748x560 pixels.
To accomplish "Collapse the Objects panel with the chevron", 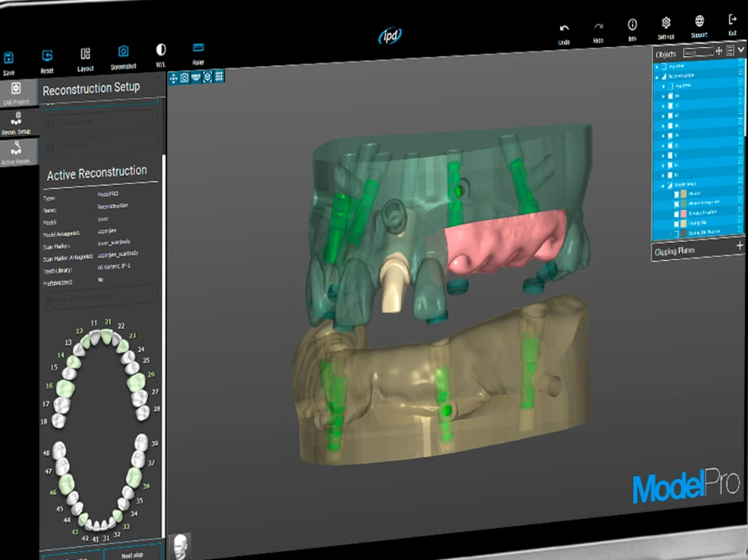I will click(741, 49).
